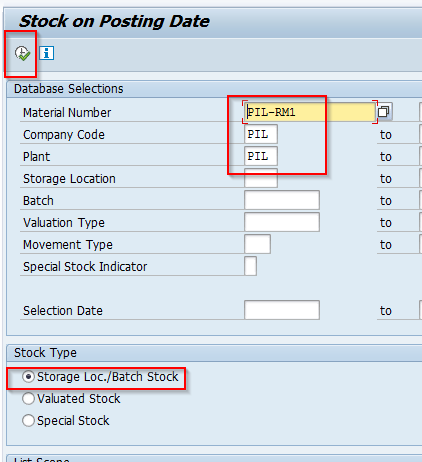Click the Selection Date label
Screen dimensions: 422x462
click(x=63, y=311)
